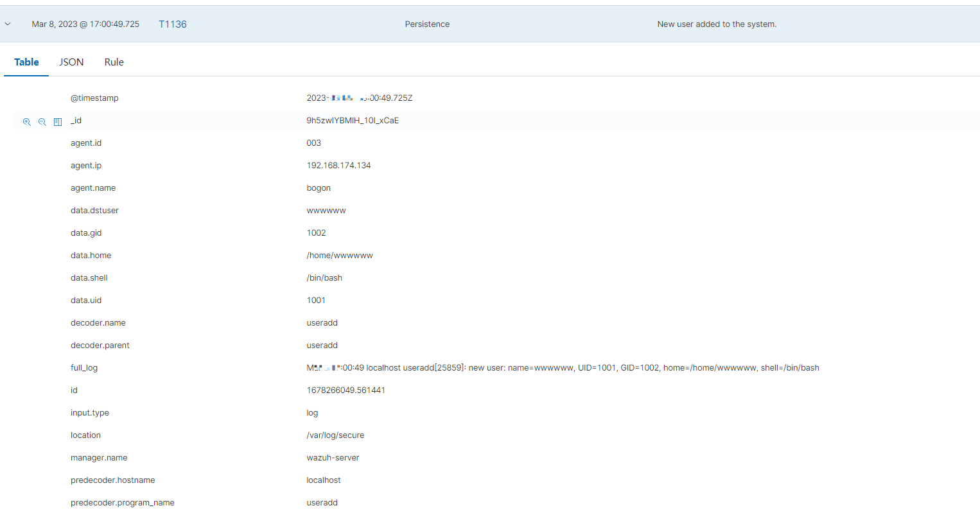Click the full_log message text
This screenshot has height=517, width=980.
563,368
